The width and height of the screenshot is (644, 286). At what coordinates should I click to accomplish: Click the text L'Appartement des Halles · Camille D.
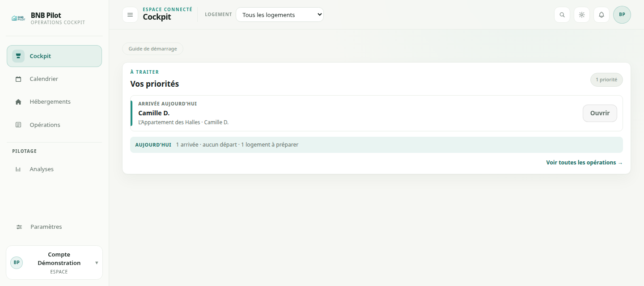point(183,122)
